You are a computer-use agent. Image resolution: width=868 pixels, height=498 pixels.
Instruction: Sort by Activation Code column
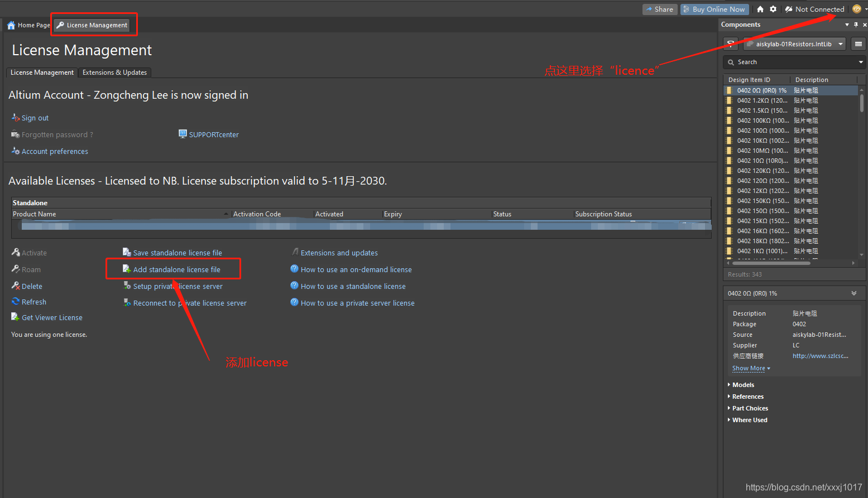272,214
